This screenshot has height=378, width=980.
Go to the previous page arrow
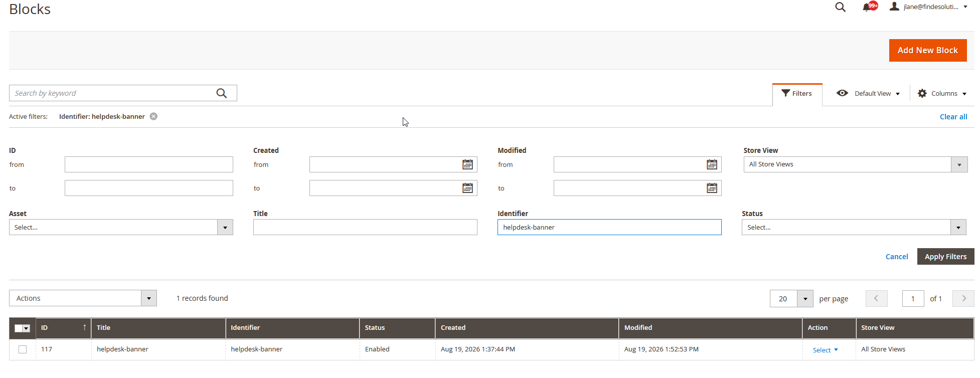tap(876, 298)
